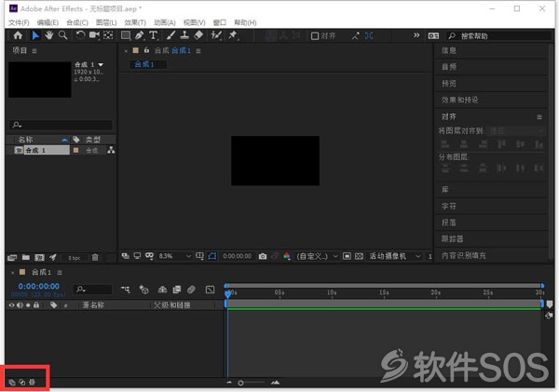559x392 pixels.
Task: Delete selected item with trash icon
Action: [x=95, y=257]
